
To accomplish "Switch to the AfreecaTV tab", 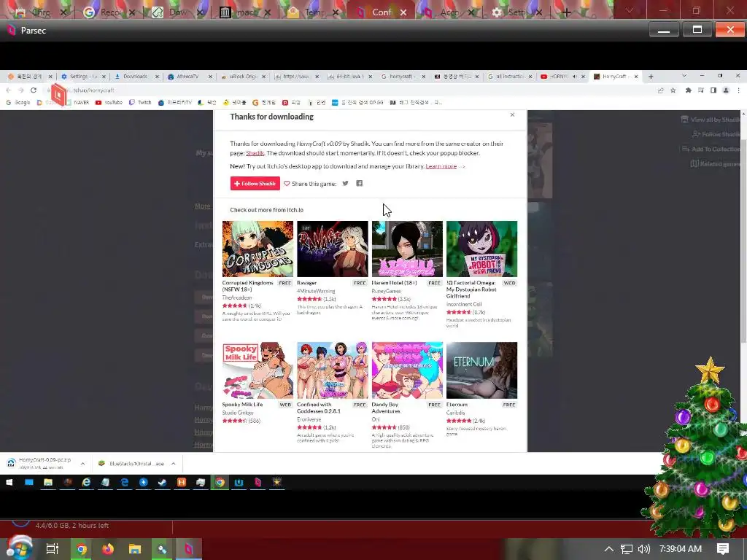I will pos(187,76).
